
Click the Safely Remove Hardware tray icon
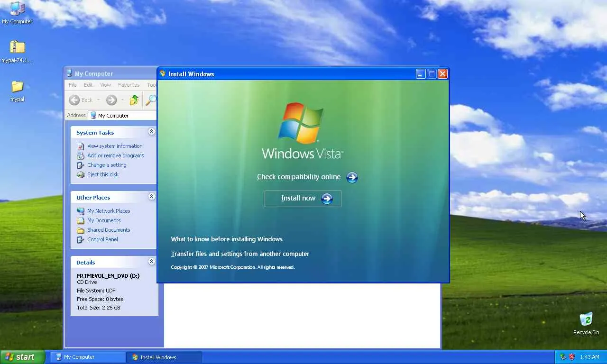[563, 357]
